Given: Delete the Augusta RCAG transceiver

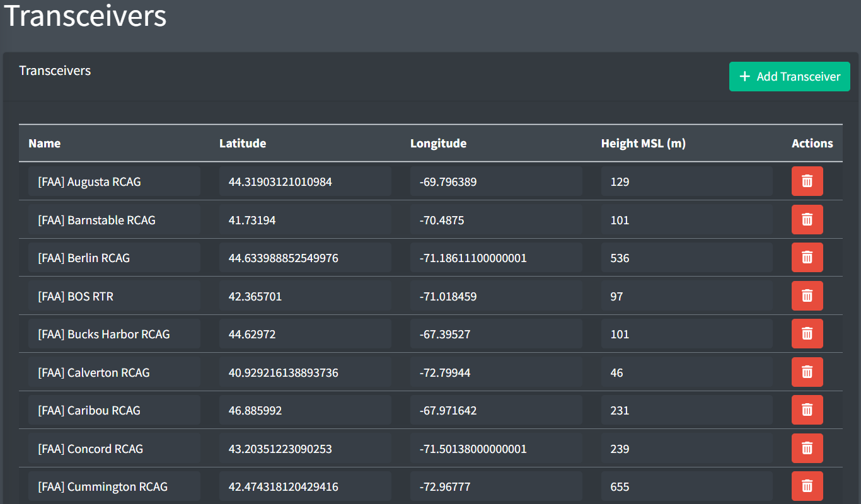Looking at the screenshot, I should pos(807,181).
